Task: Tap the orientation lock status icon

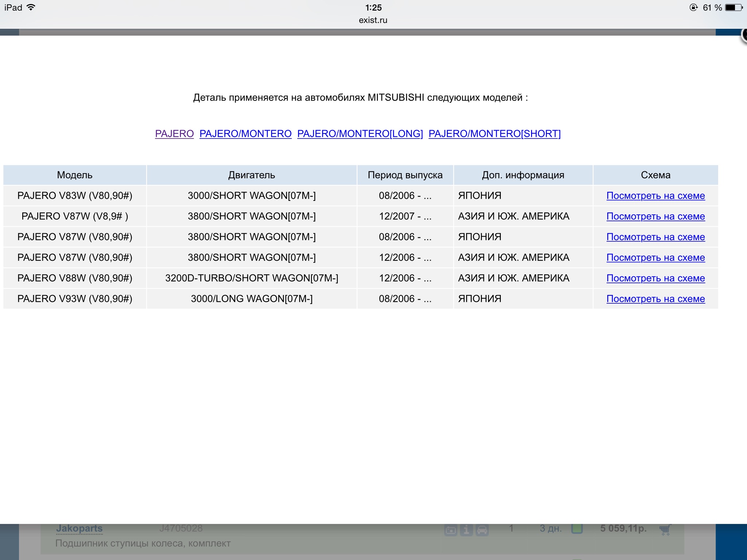Action: click(x=693, y=8)
